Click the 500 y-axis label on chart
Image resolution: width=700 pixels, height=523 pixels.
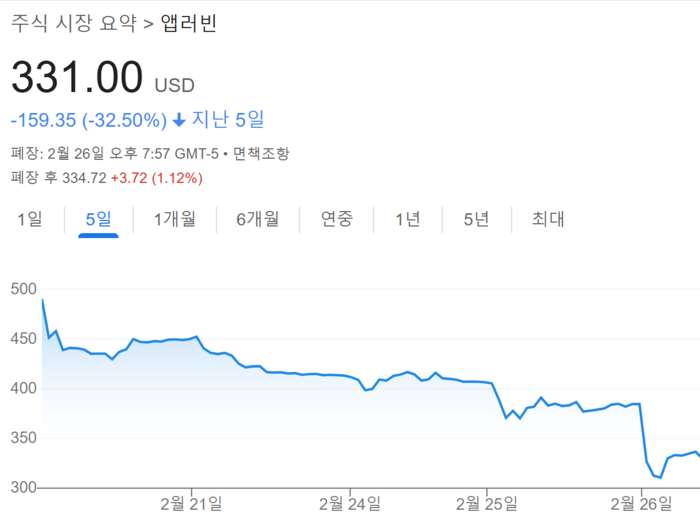(22, 289)
